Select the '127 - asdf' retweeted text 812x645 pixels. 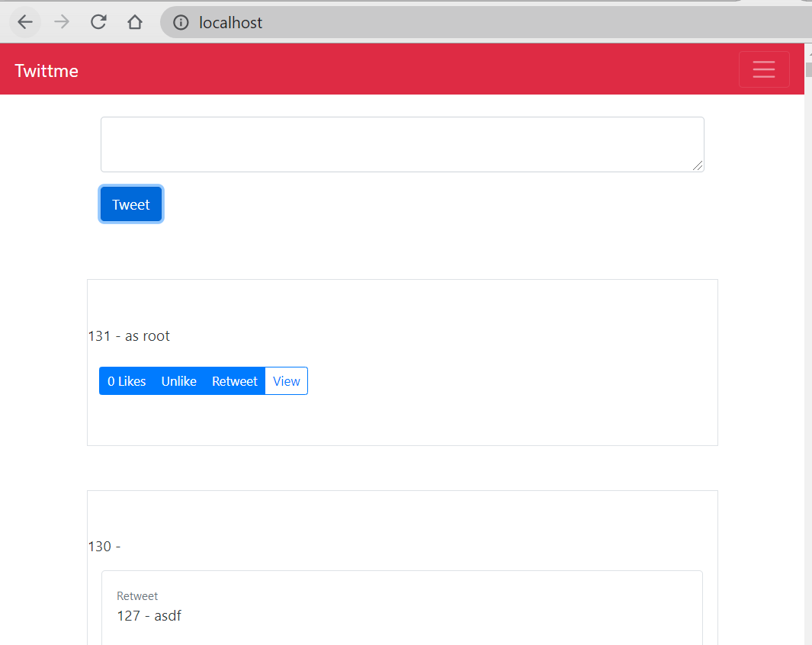[149, 615]
